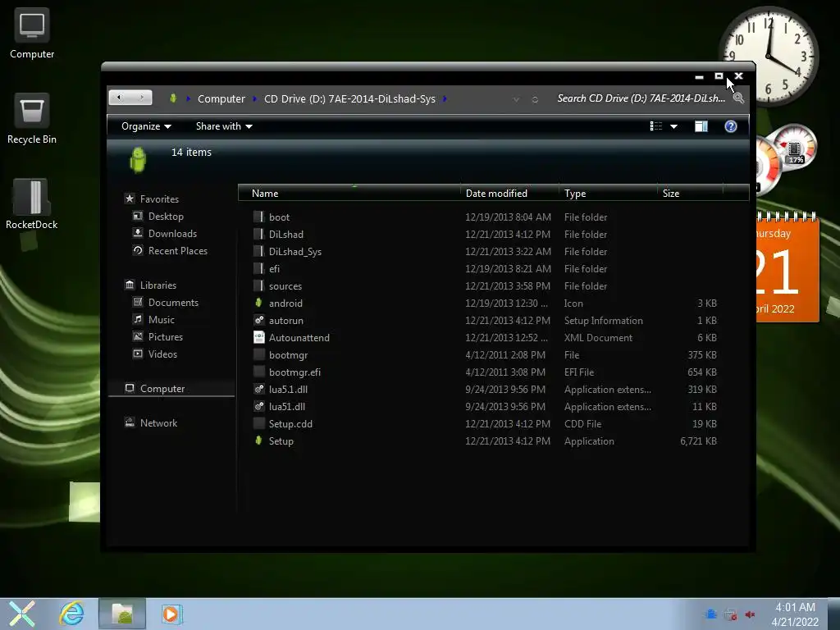
Task: Click the Forward navigation arrow
Action: (141, 98)
